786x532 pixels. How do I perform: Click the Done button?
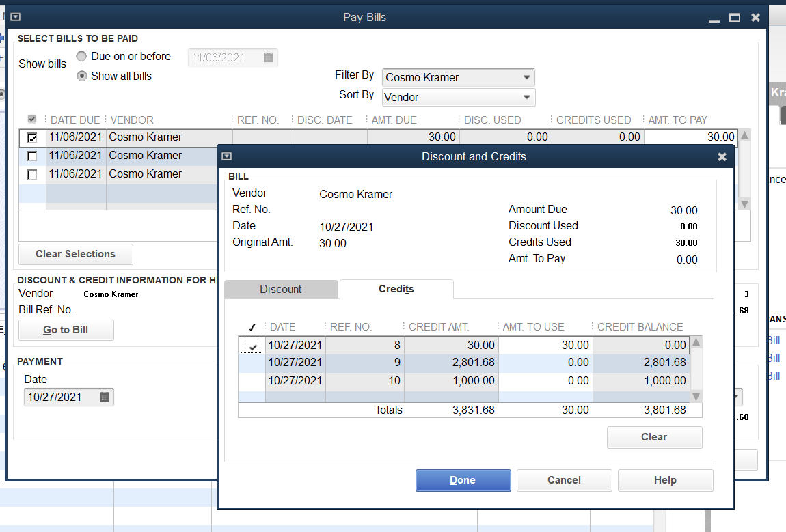[463, 480]
